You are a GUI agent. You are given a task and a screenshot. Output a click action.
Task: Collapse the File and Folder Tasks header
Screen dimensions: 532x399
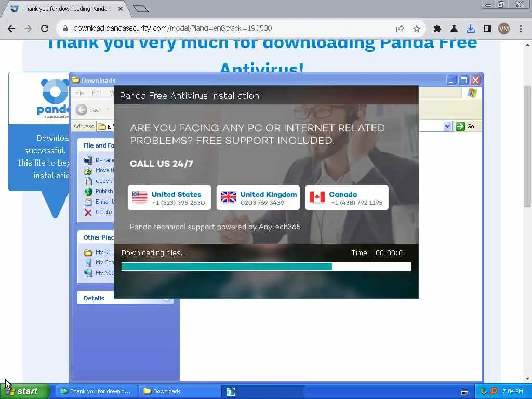click(x=96, y=145)
